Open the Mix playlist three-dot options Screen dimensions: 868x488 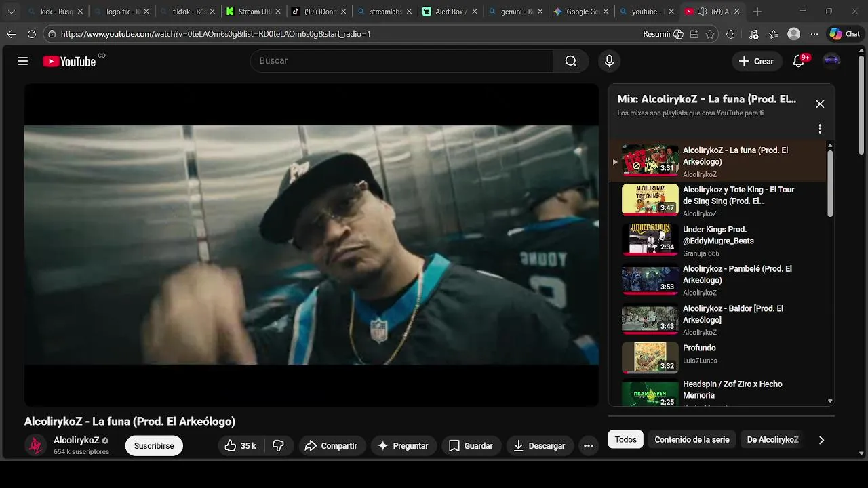tap(820, 129)
